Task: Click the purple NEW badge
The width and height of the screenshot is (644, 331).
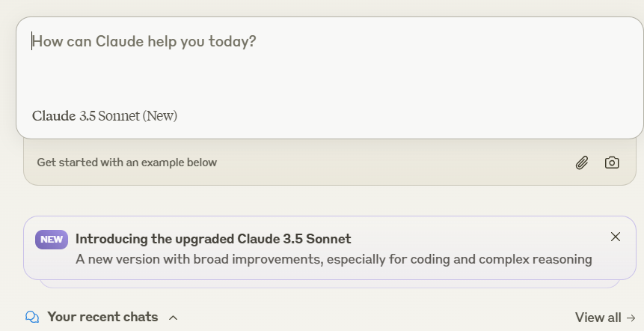Action: click(x=52, y=240)
